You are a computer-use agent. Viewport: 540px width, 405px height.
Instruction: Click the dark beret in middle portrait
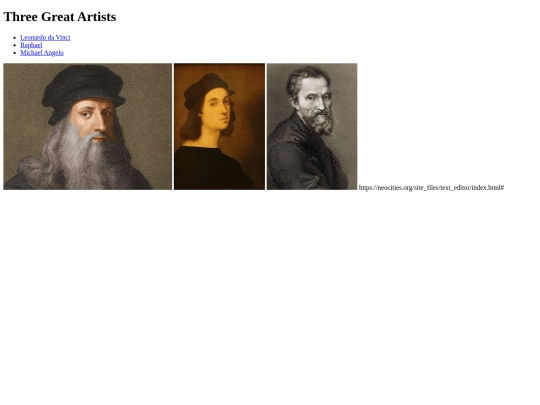pyautogui.click(x=207, y=90)
